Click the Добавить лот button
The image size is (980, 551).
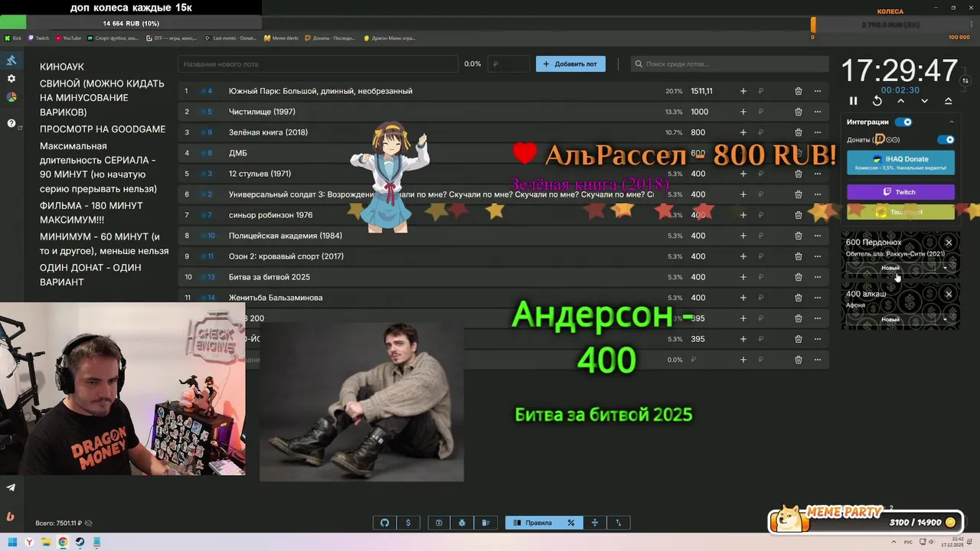pos(570,64)
